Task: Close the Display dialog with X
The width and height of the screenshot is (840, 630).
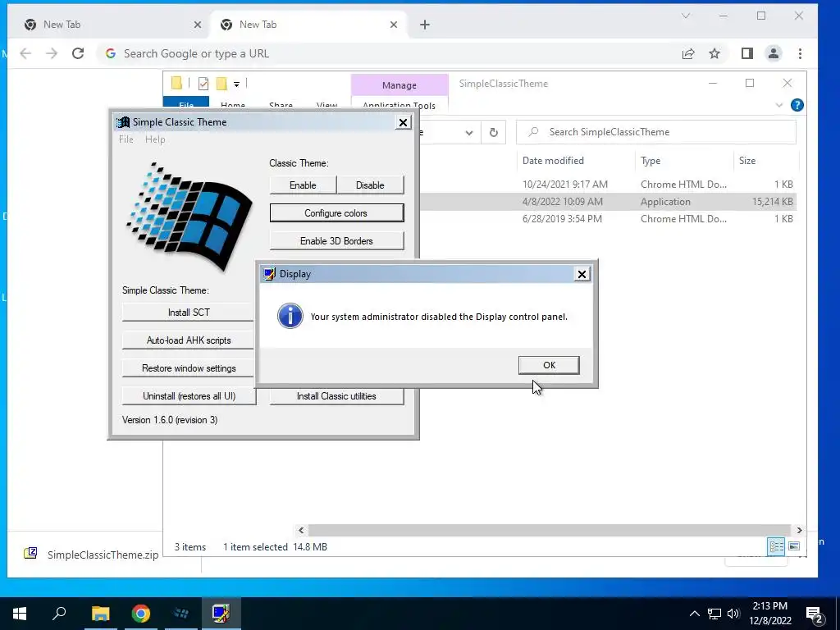Action: coord(582,274)
